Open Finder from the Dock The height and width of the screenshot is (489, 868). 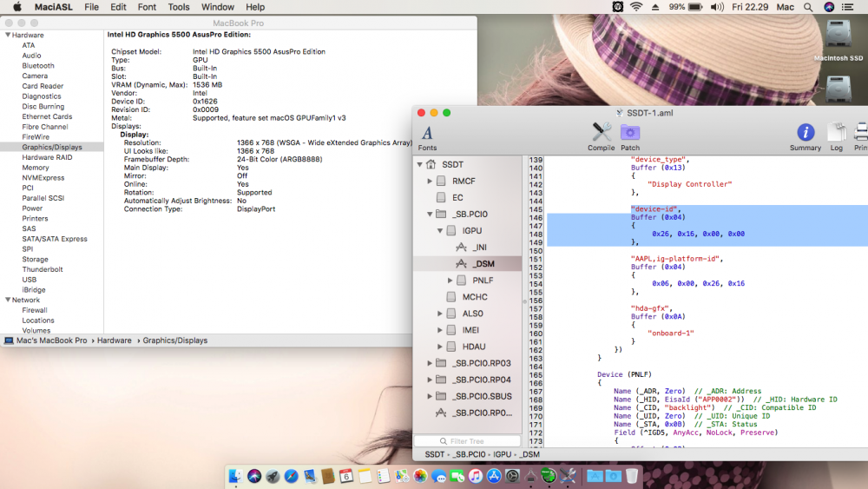pos(235,476)
